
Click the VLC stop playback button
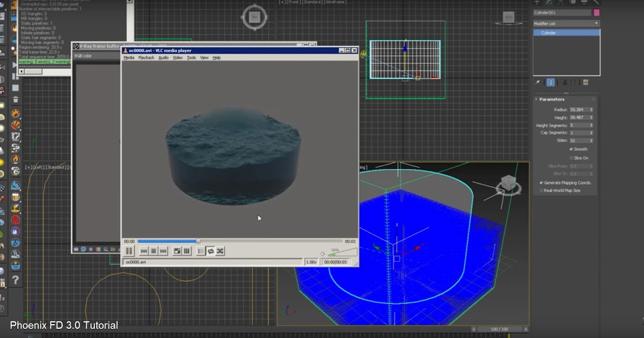coord(153,251)
